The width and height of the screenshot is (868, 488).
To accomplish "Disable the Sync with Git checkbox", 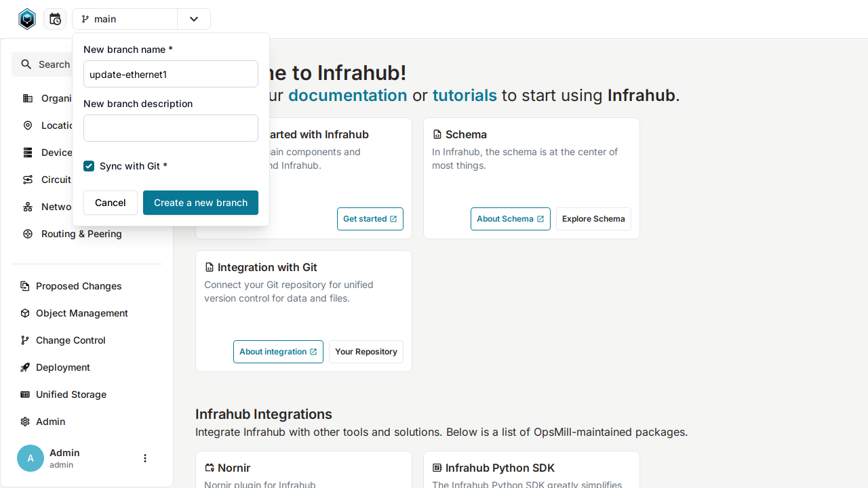I will click(x=89, y=165).
